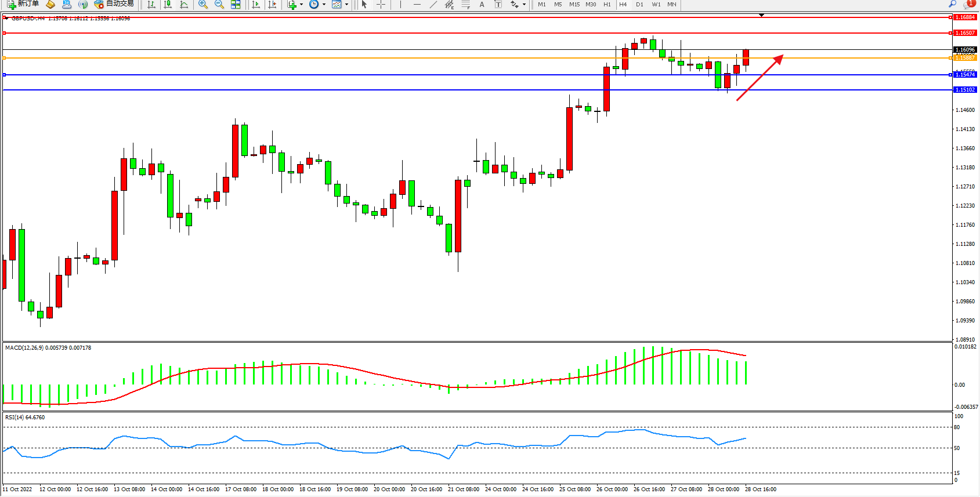Switch to the D1 timeframe
The height and width of the screenshot is (497, 980).
point(639,5)
